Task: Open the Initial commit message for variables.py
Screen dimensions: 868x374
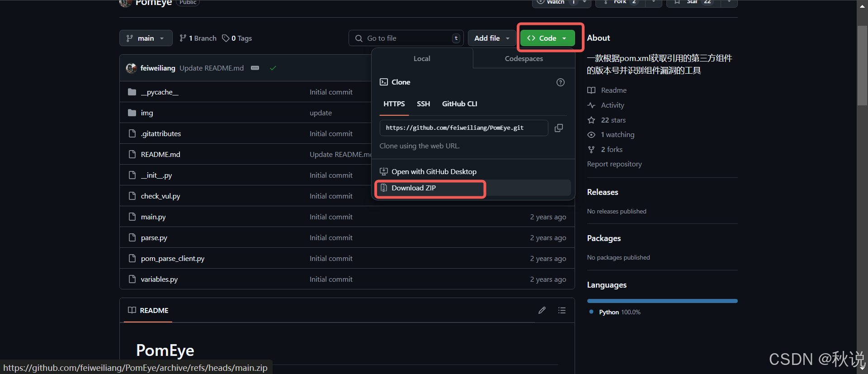Action: tap(331, 279)
